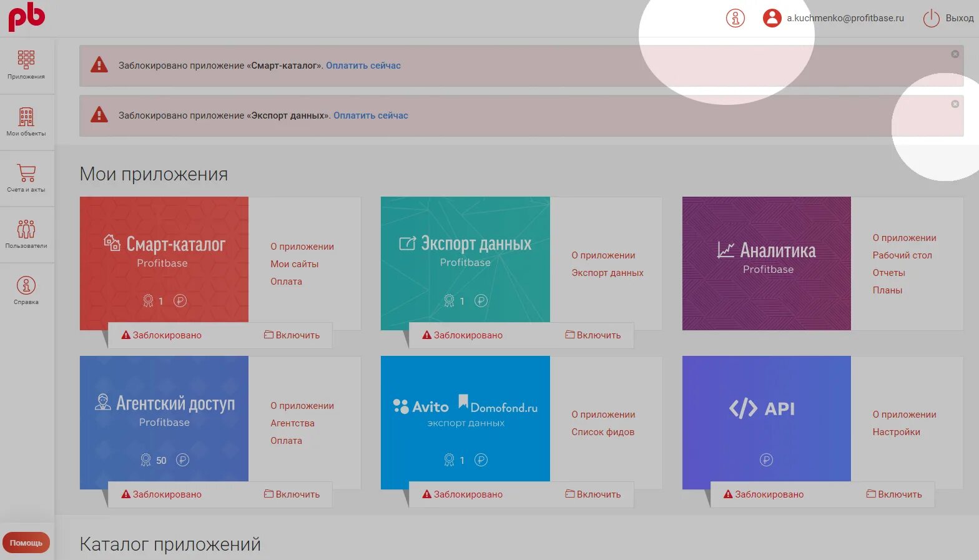Image resolution: width=979 pixels, height=560 pixels.
Task: Open О приложении for Агентский доступ
Action: (x=302, y=406)
